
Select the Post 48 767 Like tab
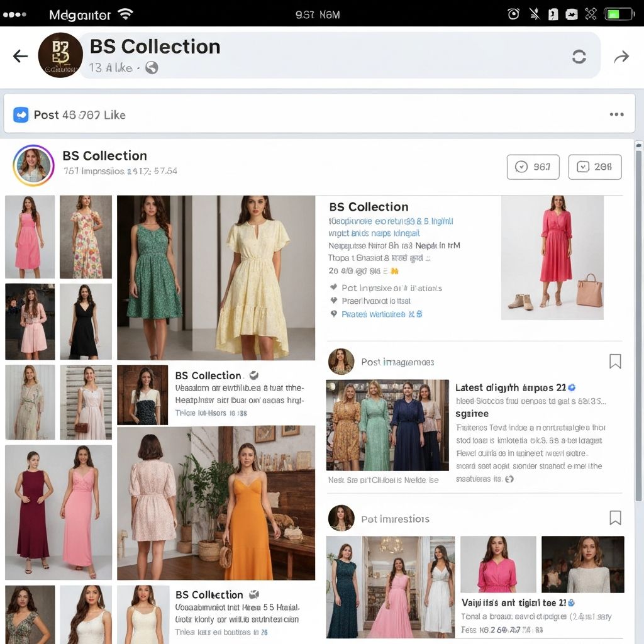coord(79,114)
